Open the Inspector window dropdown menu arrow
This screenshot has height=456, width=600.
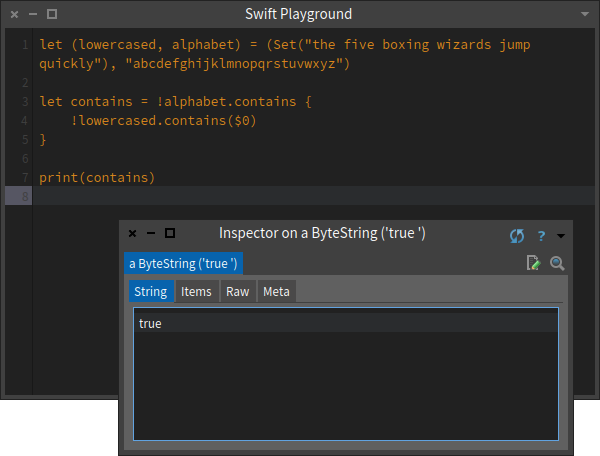[x=561, y=236]
